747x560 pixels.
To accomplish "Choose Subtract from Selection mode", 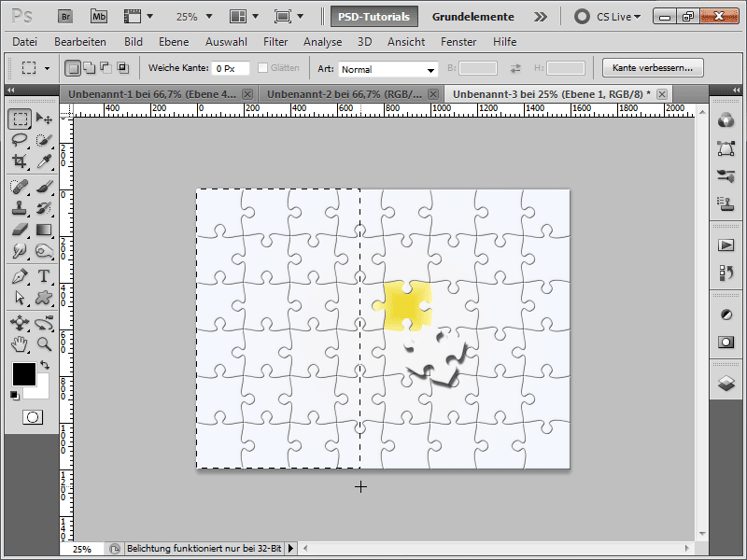I will point(106,68).
